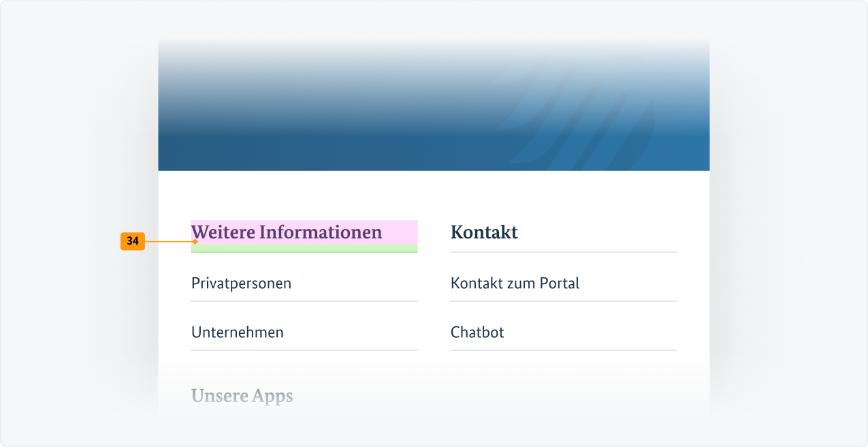The image size is (868, 447).
Task: Open the Privatpersonen link
Action: pyautogui.click(x=241, y=283)
